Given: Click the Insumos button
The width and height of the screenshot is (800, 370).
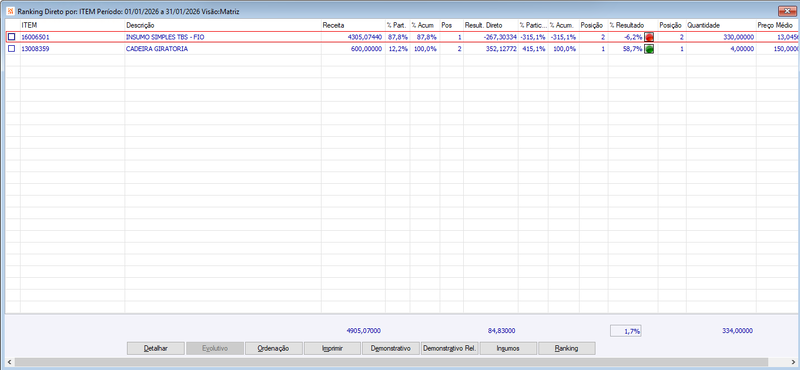Looking at the screenshot, I should pos(508,348).
